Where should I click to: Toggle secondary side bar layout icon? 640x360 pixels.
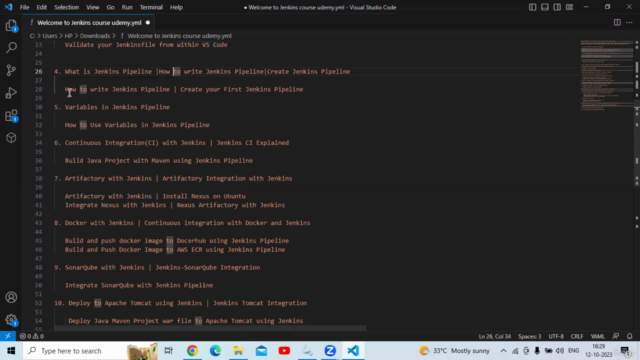pyautogui.click(x=557, y=7)
